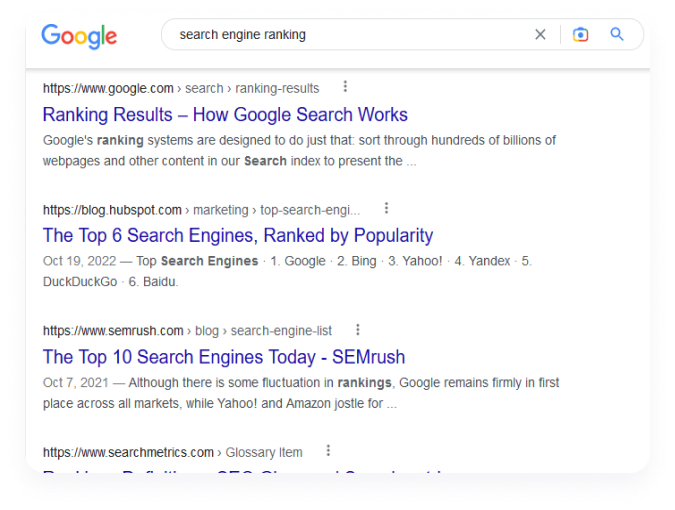Open "The Top 10 Search Engines Today - SEMrush"
This screenshot has height=510, width=675.
224,357
